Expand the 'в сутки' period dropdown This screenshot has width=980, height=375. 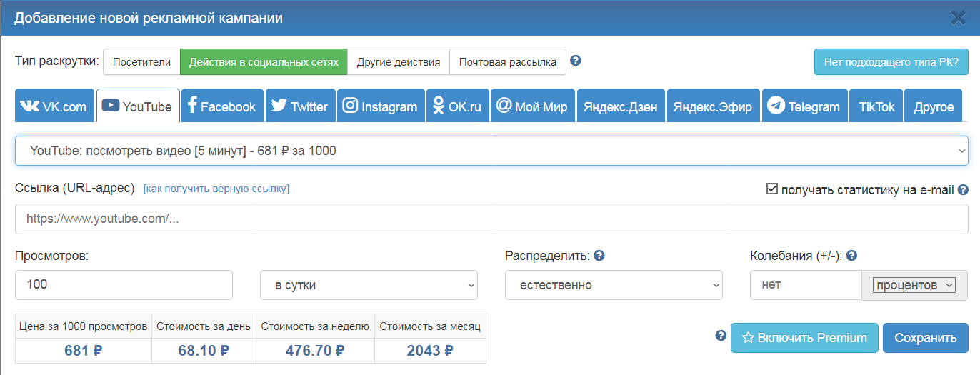click(x=369, y=285)
